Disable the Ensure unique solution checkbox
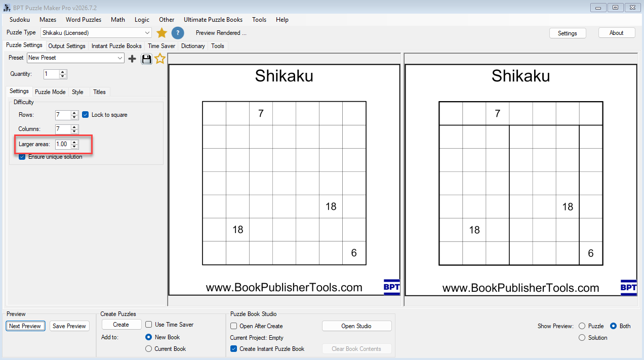Screen dimensions: 644x360 pyautogui.click(x=22, y=157)
